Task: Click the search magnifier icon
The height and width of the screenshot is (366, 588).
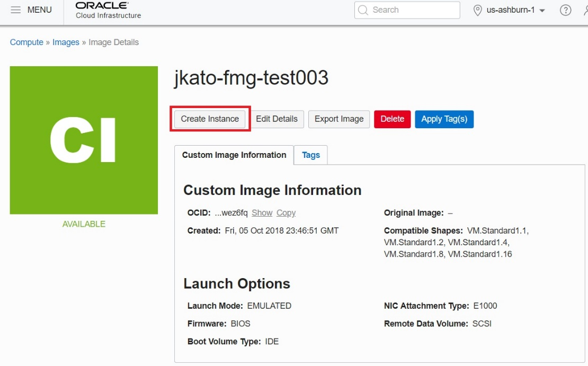Action: click(363, 10)
